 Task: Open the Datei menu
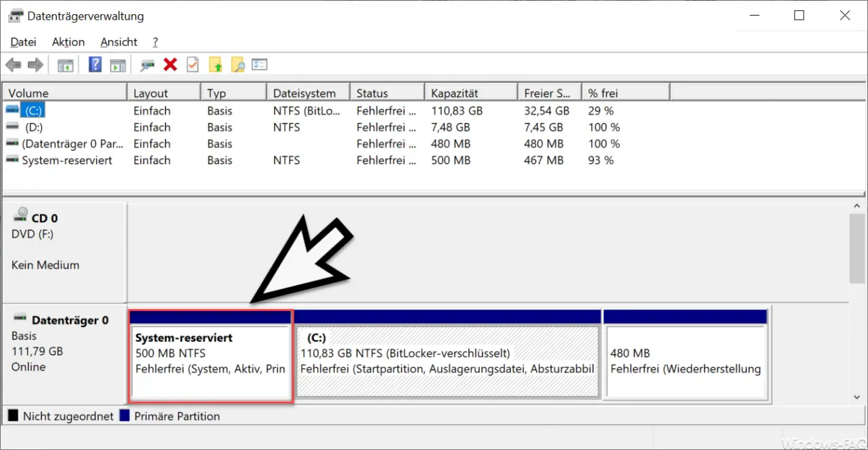(23, 42)
